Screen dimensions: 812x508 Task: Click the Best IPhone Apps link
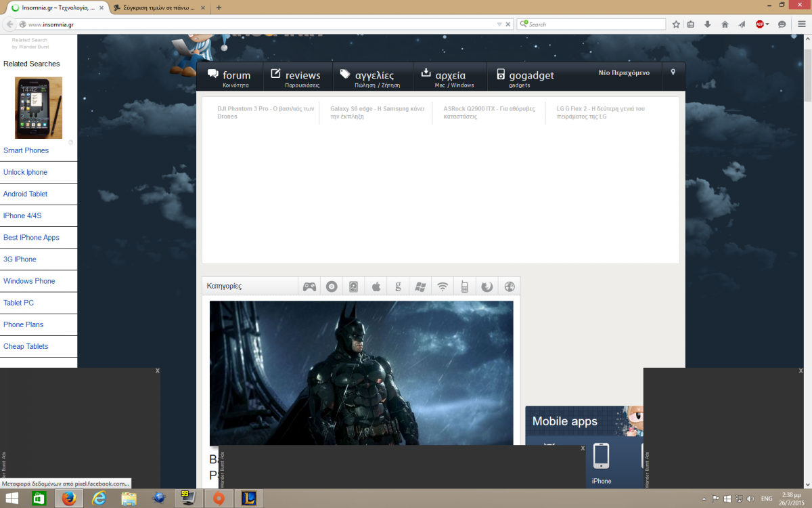pos(31,237)
